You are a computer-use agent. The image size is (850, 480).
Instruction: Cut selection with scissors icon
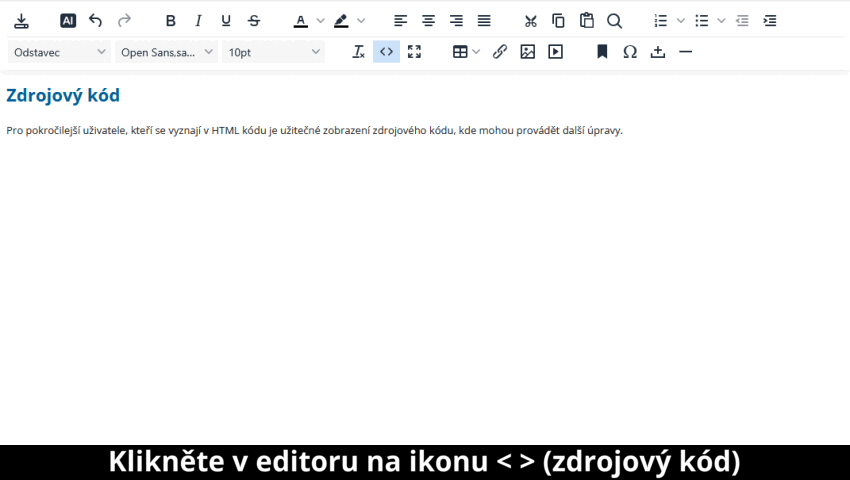click(x=531, y=21)
